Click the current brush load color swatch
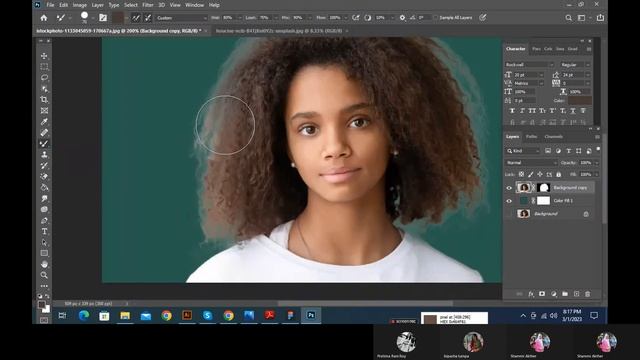Viewport: 640px width, 360px height. point(118,18)
